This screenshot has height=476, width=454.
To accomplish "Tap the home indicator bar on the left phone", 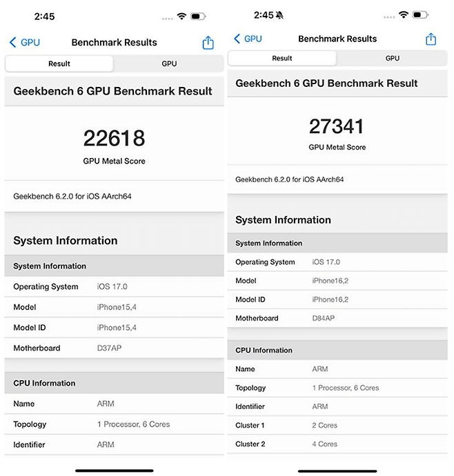I will (114, 470).
